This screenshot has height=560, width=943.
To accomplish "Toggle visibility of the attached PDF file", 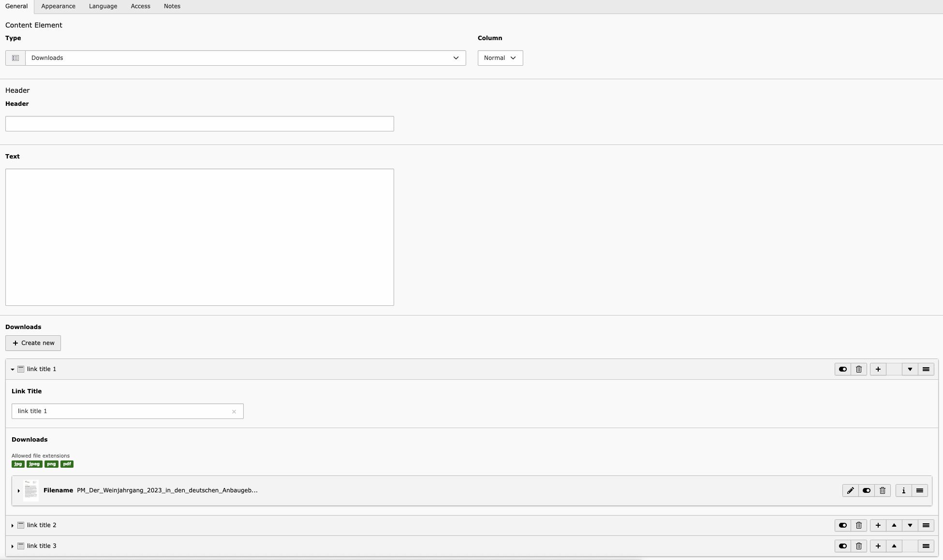I will [866, 490].
